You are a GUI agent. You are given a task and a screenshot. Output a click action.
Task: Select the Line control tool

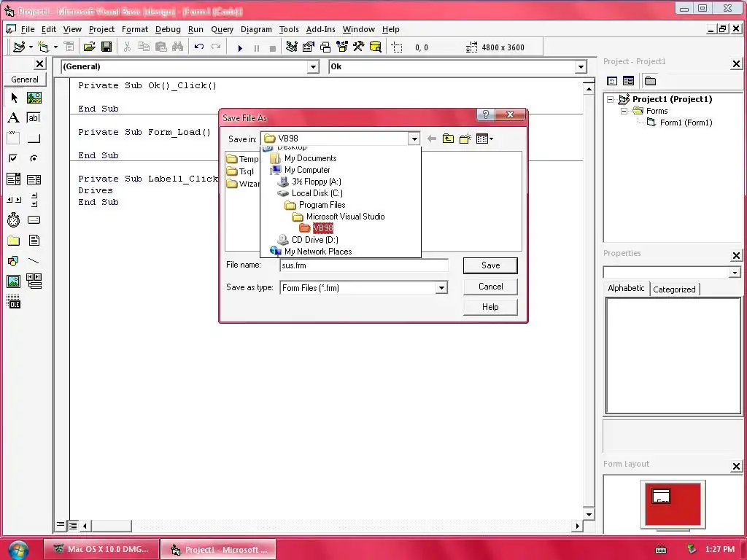[34, 261]
